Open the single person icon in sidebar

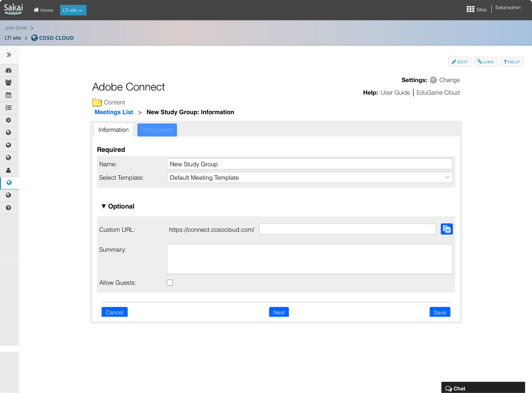coord(9,170)
